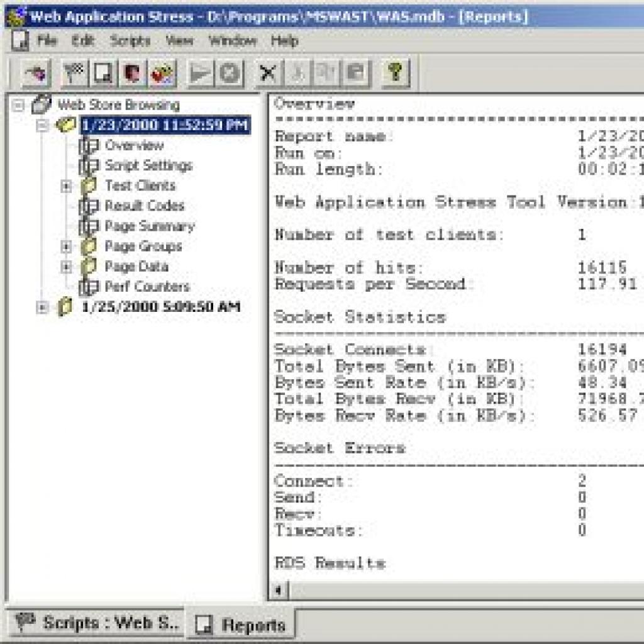Screen dimensions: 644x644
Task: Click the folder icon beside Test Clients
Action: click(89, 186)
